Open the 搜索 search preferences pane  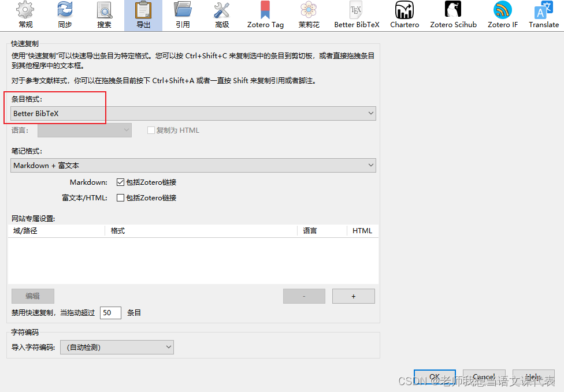coord(105,16)
